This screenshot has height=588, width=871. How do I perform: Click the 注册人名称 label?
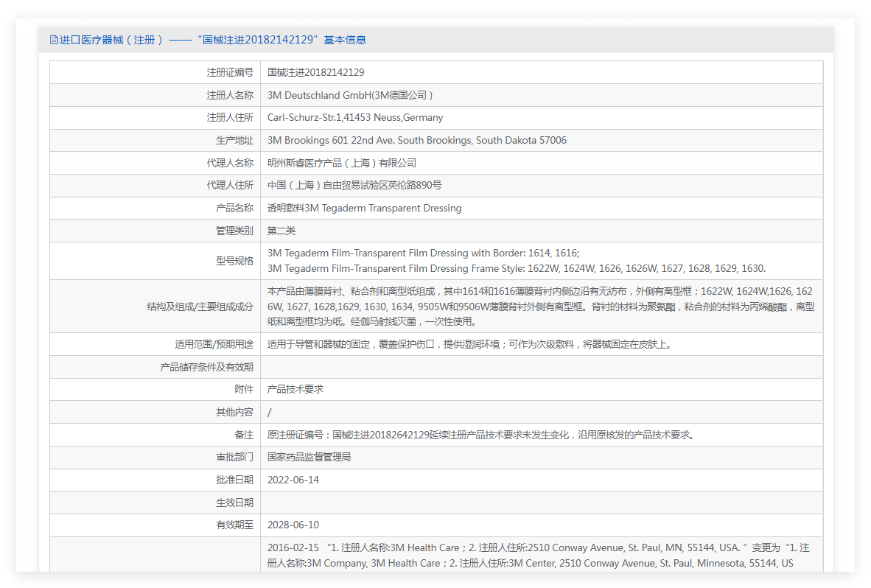[230, 96]
